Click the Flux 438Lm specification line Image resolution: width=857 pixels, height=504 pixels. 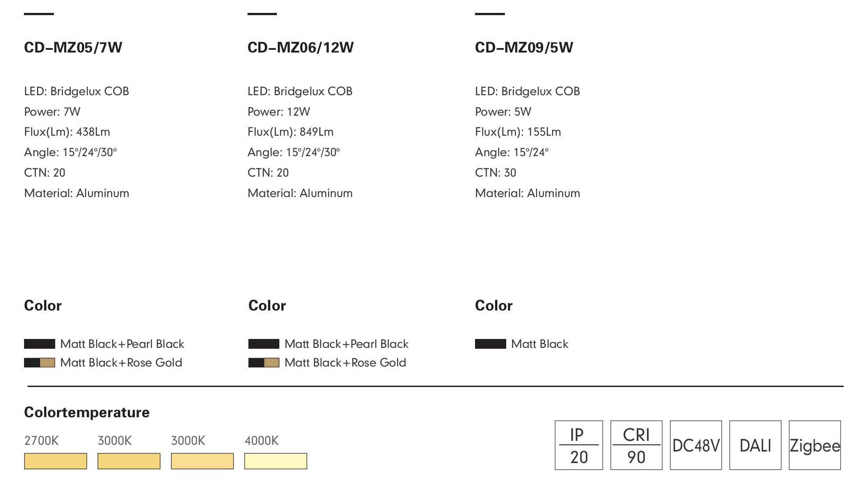pyautogui.click(x=67, y=132)
